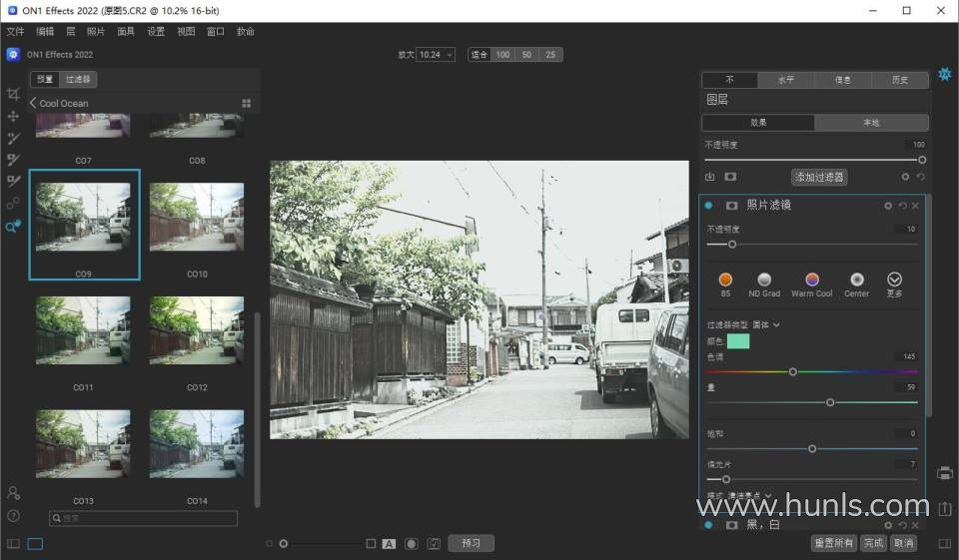
Task: Click 预习 preview button
Action: click(471, 543)
